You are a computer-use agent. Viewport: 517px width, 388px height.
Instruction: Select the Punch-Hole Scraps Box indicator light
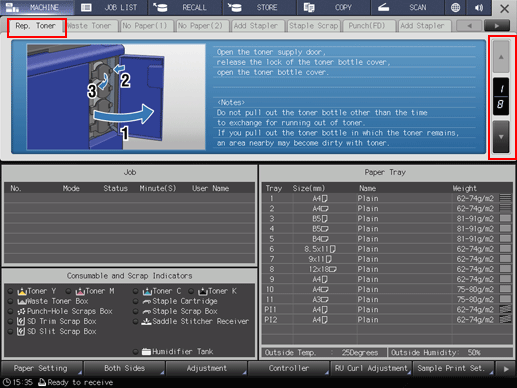[10, 311]
